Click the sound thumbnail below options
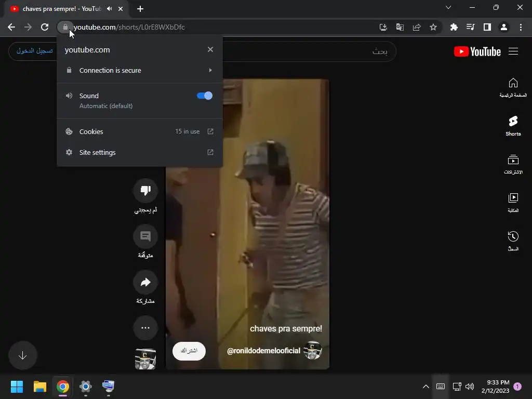This screenshot has height=399, width=532. click(145, 358)
